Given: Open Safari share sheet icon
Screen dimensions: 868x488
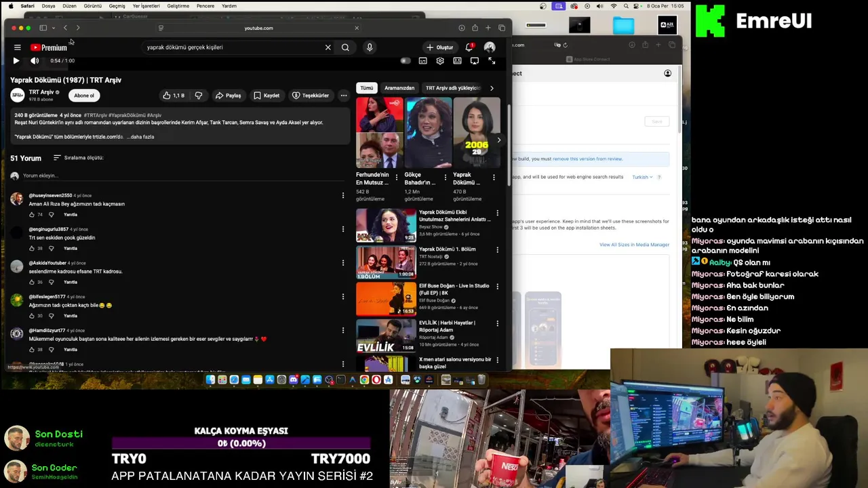Looking at the screenshot, I should [475, 28].
